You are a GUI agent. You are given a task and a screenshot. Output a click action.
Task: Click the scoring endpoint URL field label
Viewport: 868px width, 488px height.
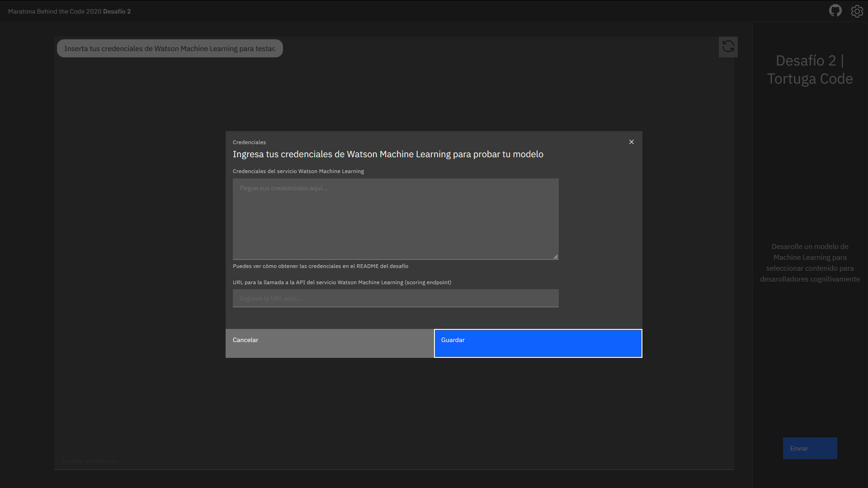pos(341,282)
